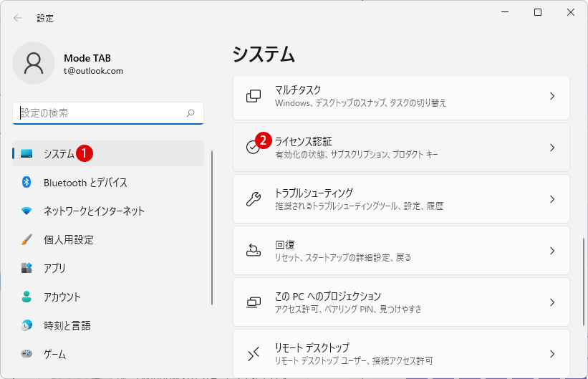Click the back arrow icon
The height and width of the screenshot is (379, 588).
tap(18, 18)
